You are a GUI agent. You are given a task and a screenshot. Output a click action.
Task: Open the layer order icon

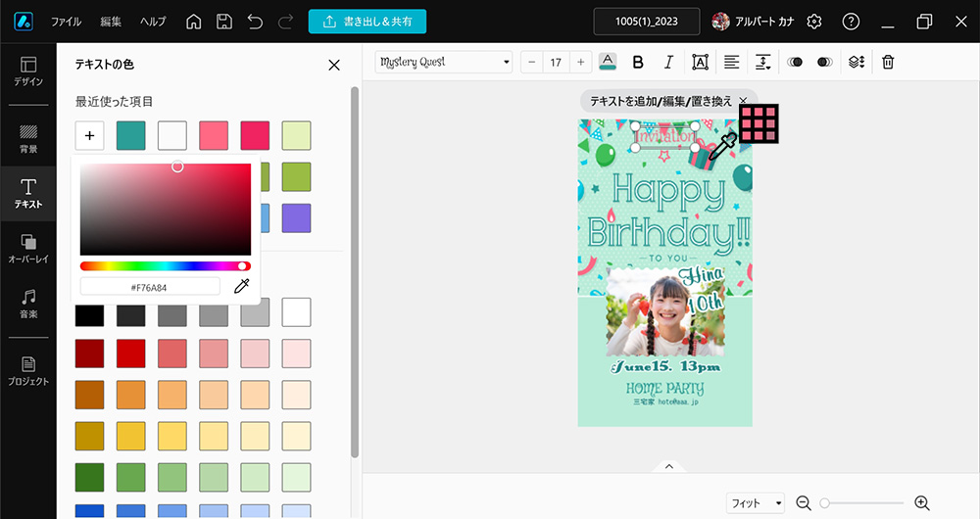click(857, 62)
